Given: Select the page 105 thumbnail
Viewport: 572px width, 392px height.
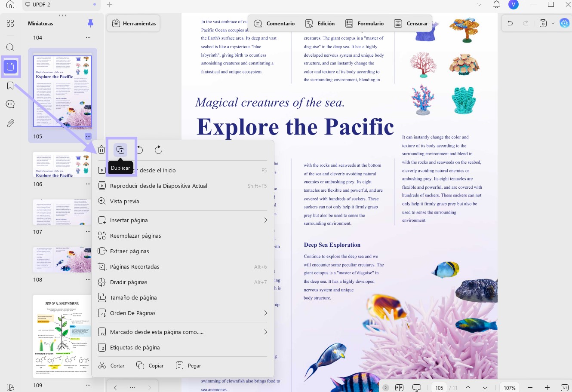Looking at the screenshot, I should tap(63, 91).
